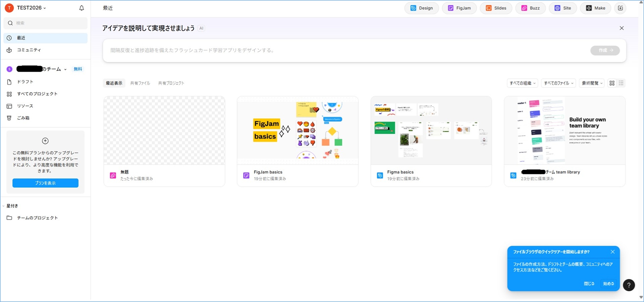The height and width of the screenshot is (302, 644).
Task: Click the Design icon beside team library
Action: tap(513, 175)
